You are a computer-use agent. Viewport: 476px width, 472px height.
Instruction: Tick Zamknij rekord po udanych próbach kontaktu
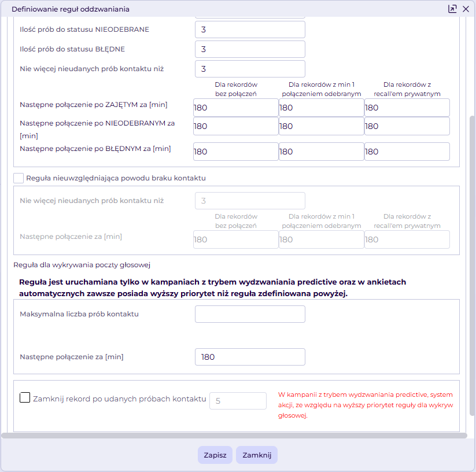point(25,397)
